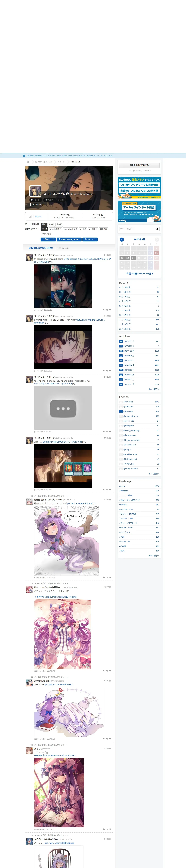Show all Archives with すべて表示
Viewport: 186px width, 868px height.
coord(154,389)
